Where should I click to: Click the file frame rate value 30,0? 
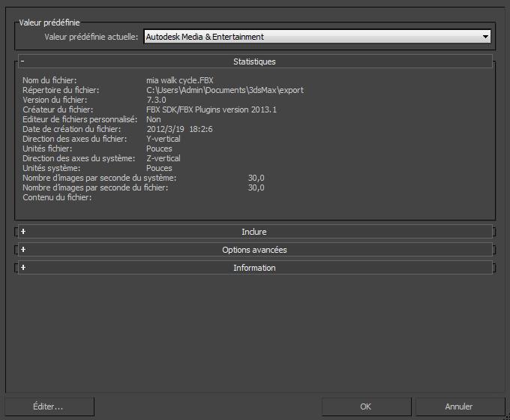pos(256,187)
